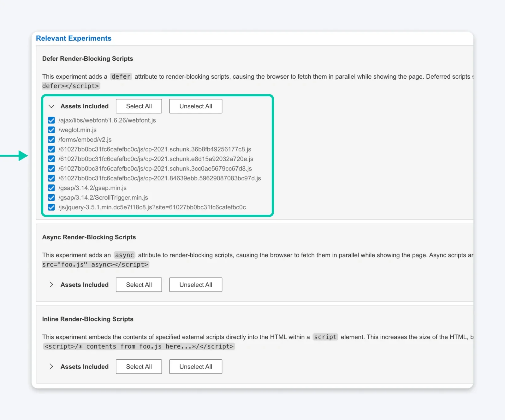505x420 pixels.
Task: Uncheck /weglot.min.js asset checkbox
Action: coord(51,130)
